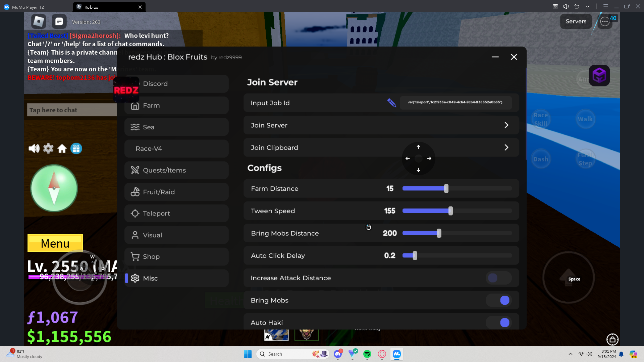644x362 pixels.
Task: Click MuMu Player back arrow icon
Action: point(577,6)
